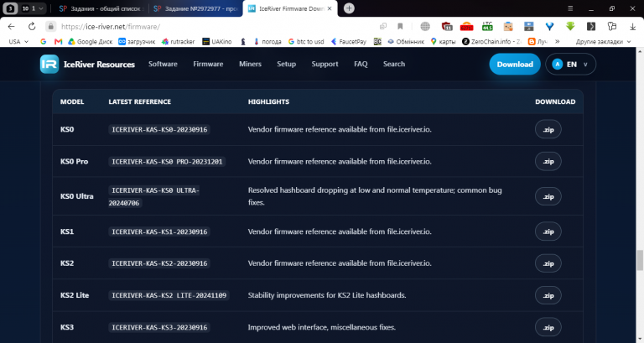Open the LTC price extension icon

(487, 26)
